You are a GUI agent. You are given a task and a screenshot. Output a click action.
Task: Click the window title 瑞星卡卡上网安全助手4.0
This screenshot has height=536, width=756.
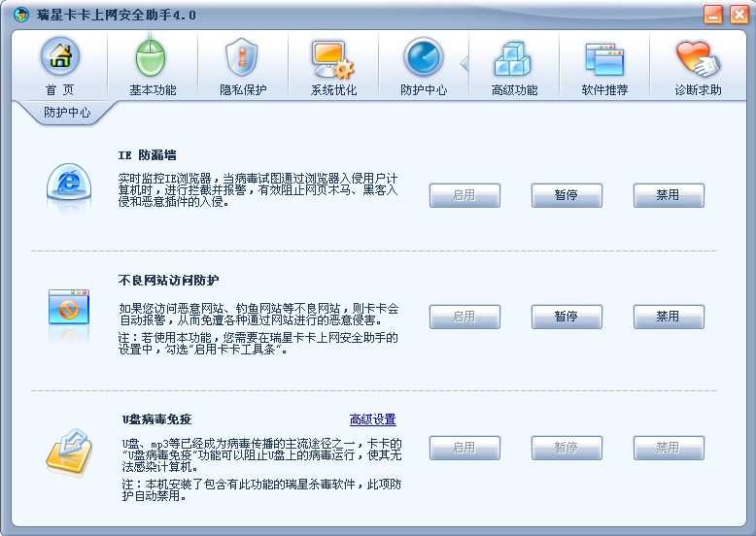pos(117,15)
